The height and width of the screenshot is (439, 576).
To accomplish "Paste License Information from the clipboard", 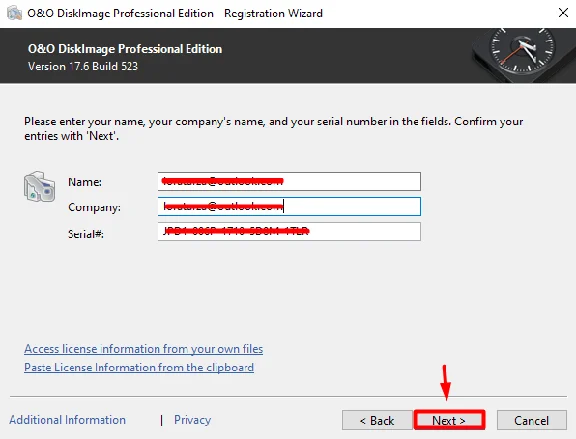I will (x=139, y=367).
